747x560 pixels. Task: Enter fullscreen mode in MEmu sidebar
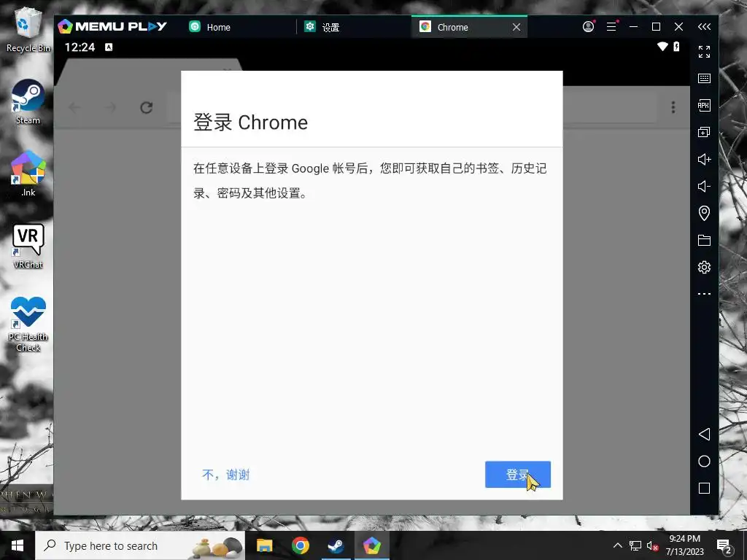pos(704,52)
